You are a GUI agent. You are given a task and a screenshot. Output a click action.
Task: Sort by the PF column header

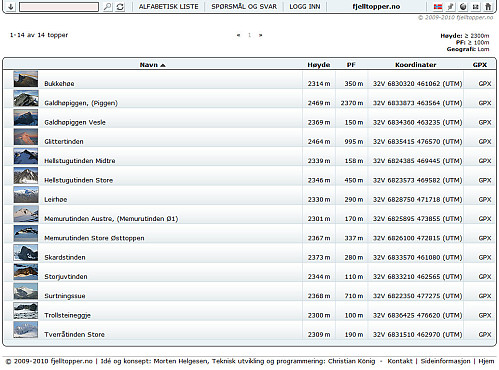click(351, 65)
